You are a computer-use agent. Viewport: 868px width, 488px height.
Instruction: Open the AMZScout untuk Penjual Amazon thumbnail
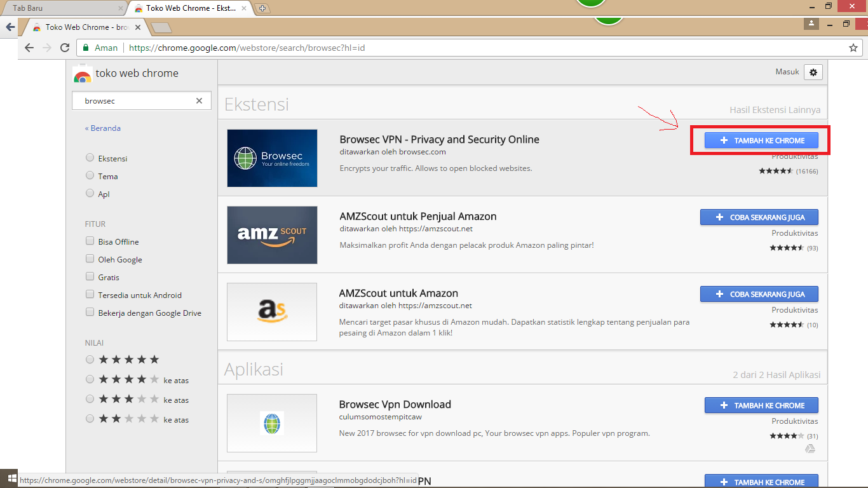click(272, 235)
